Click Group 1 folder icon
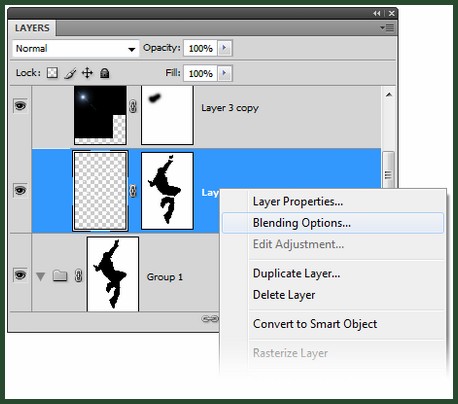 [x=60, y=276]
